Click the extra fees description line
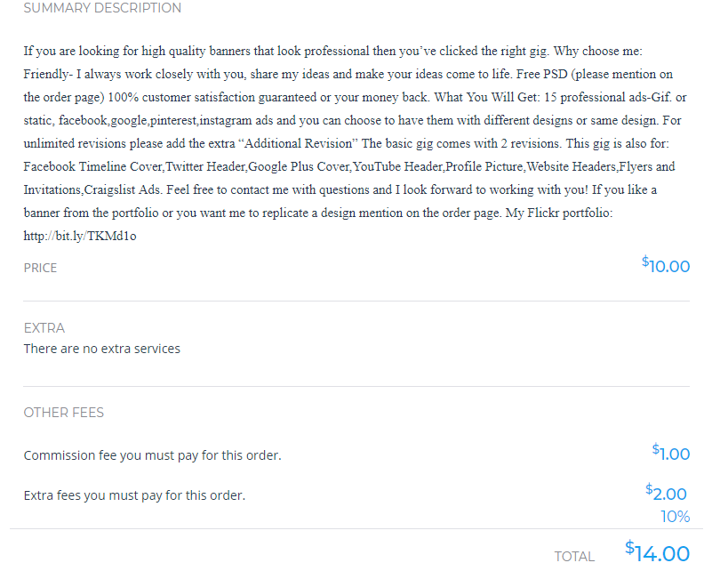728x579 pixels. [x=134, y=495]
